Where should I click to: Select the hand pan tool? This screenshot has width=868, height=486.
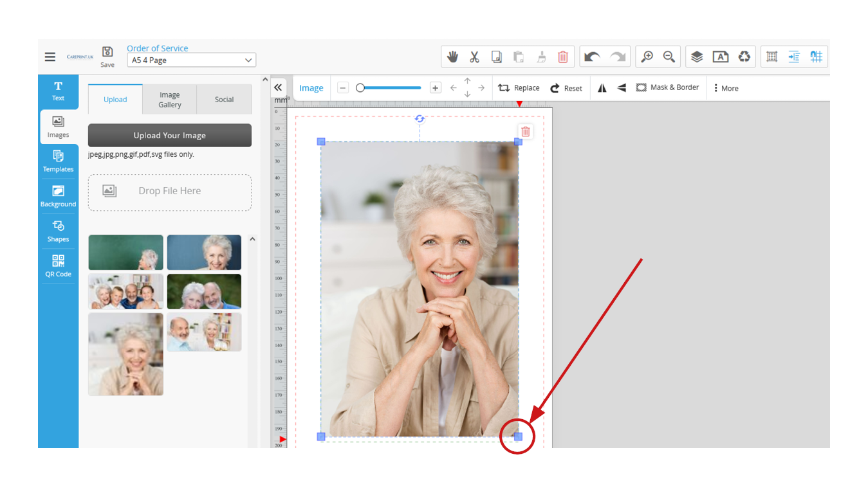(453, 57)
